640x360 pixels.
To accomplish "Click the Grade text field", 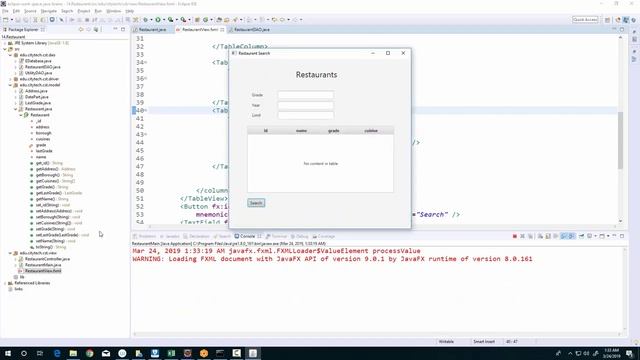I will coord(306,95).
